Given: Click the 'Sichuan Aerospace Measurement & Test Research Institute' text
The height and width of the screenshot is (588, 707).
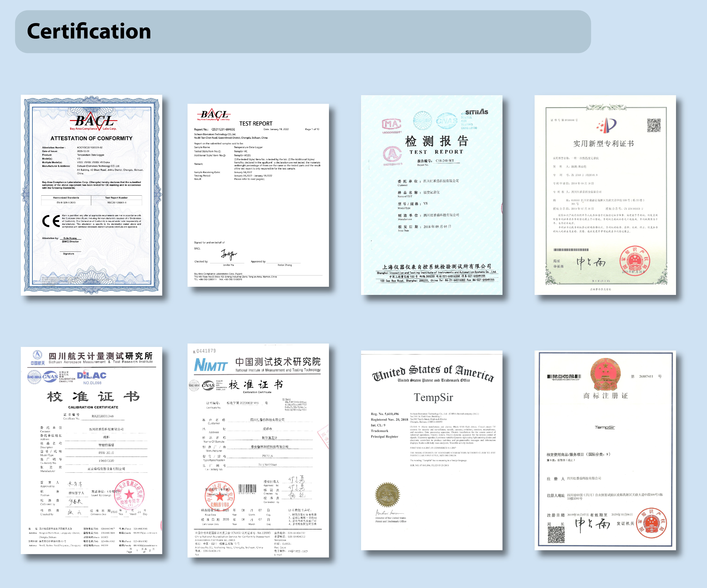Looking at the screenshot, I should (101, 362).
